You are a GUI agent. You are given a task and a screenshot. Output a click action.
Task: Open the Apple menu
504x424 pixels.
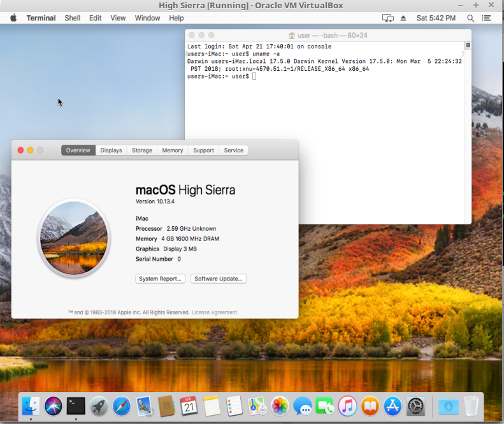pyautogui.click(x=13, y=18)
